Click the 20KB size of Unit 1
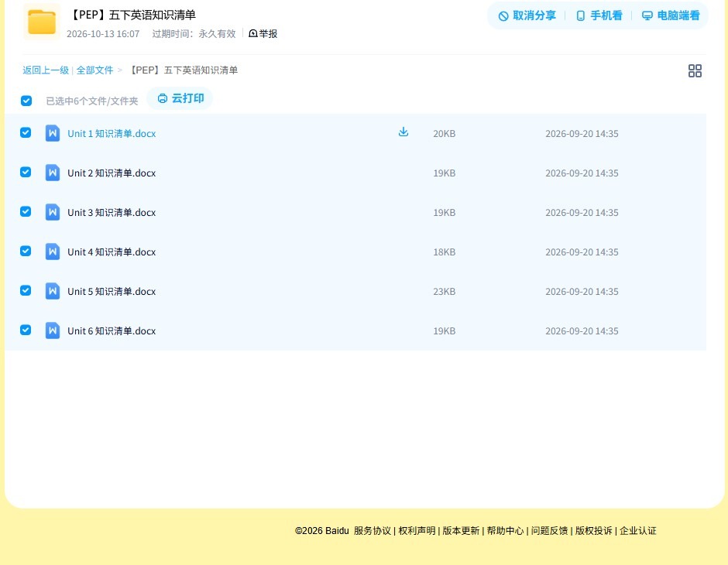The width and height of the screenshot is (728, 565). point(445,134)
